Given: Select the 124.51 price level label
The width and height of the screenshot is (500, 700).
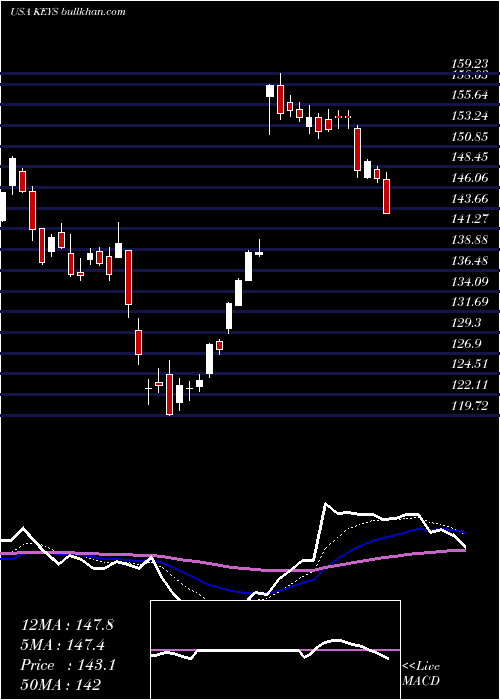Looking at the screenshot, I should 471,364.
